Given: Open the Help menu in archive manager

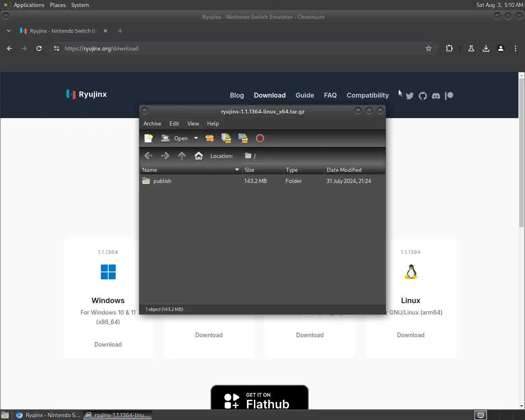Looking at the screenshot, I should [x=213, y=123].
